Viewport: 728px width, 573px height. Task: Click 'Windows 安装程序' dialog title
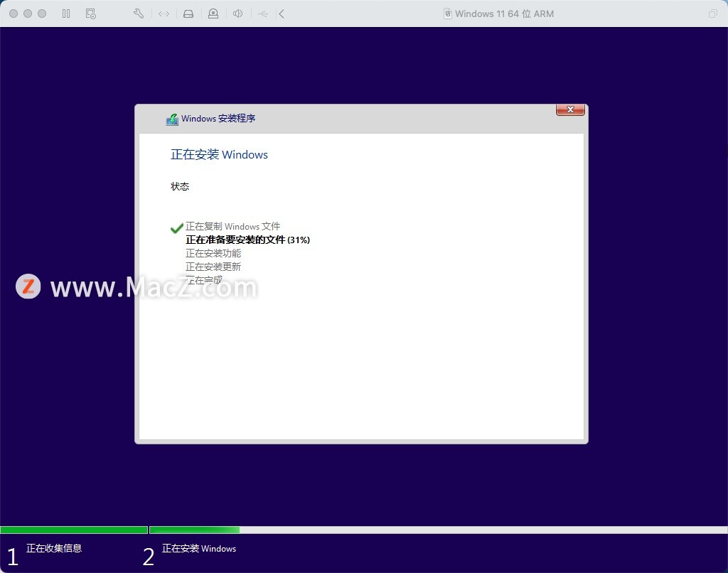(x=218, y=119)
